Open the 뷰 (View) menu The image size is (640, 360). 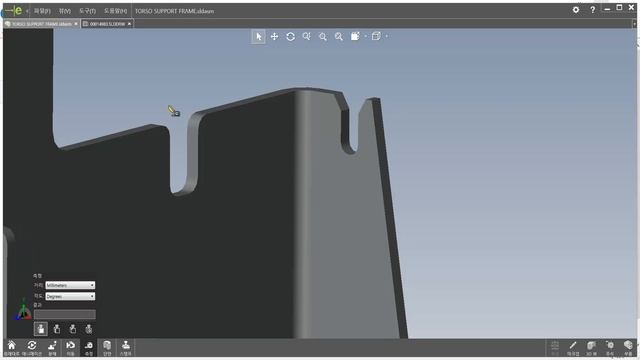coord(64,11)
